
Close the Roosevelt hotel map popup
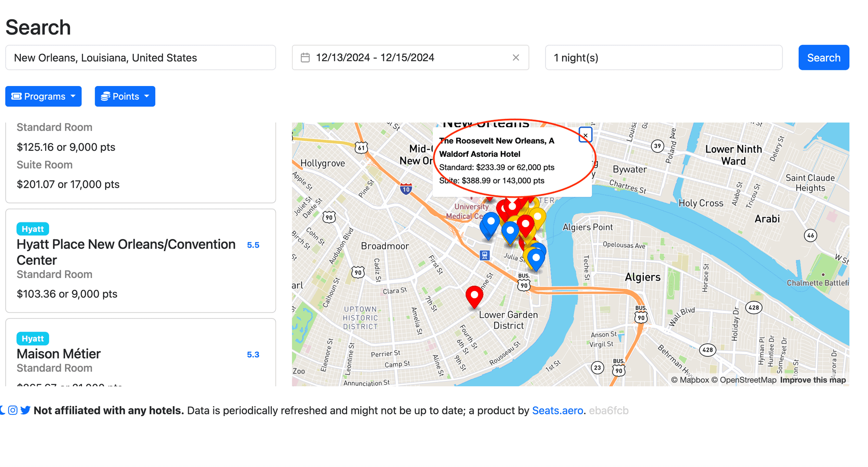(585, 135)
